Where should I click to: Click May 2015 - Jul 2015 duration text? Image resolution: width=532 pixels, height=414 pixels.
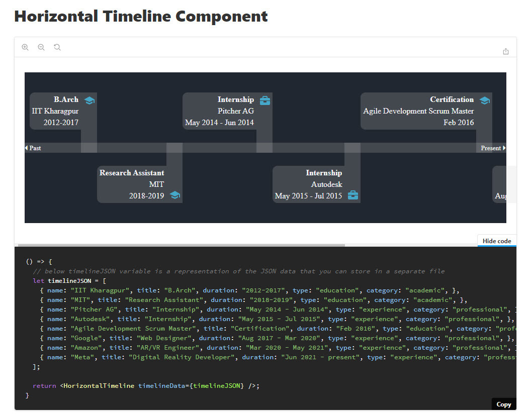pos(308,195)
